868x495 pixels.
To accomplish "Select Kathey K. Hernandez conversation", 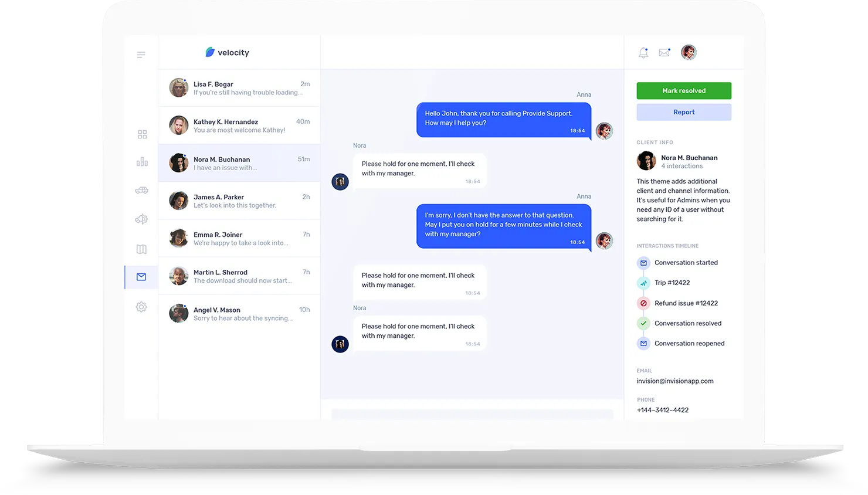I will click(x=239, y=126).
